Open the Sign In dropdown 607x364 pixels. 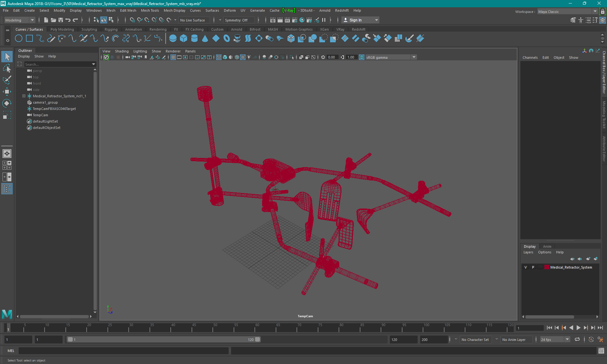point(360,20)
